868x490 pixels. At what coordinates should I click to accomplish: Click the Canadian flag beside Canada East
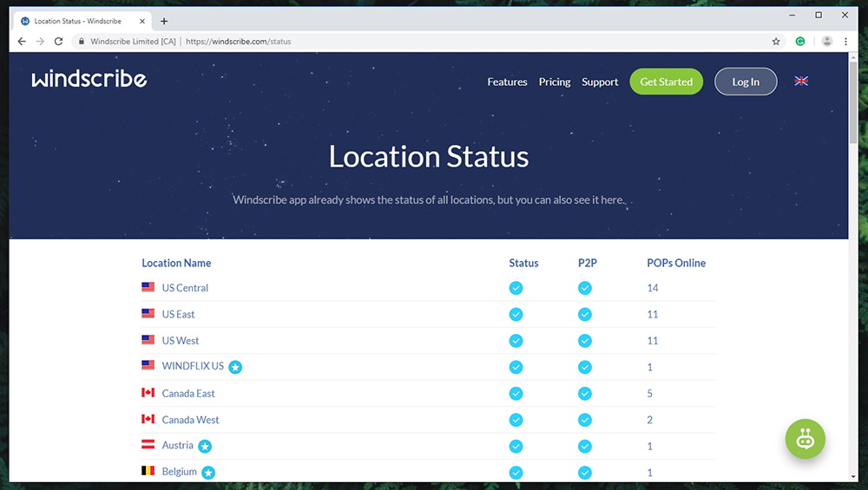click(148, 392)
